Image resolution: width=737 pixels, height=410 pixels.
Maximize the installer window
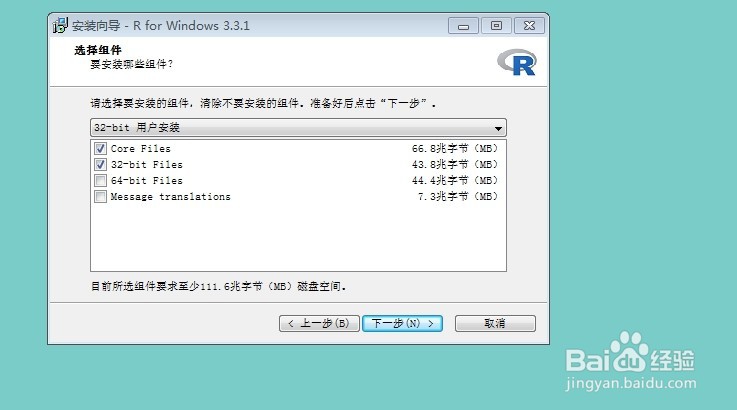[x=496, y=26]
